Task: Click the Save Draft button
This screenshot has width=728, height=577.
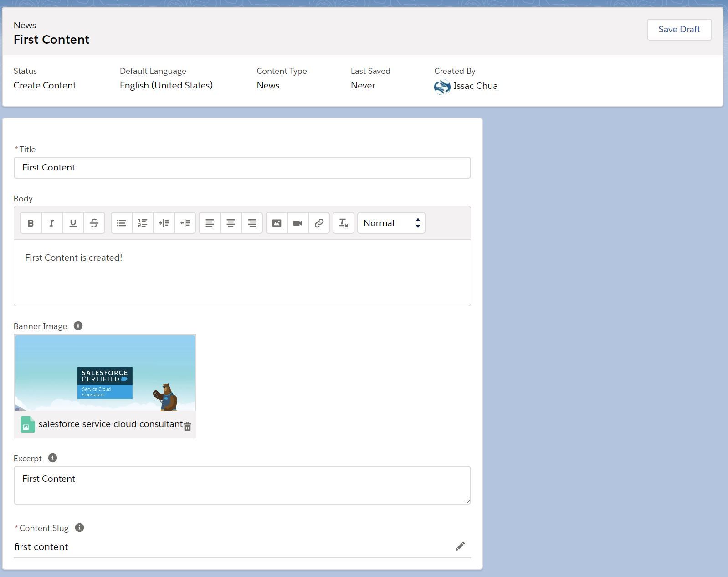Action: tap(679, 29)
